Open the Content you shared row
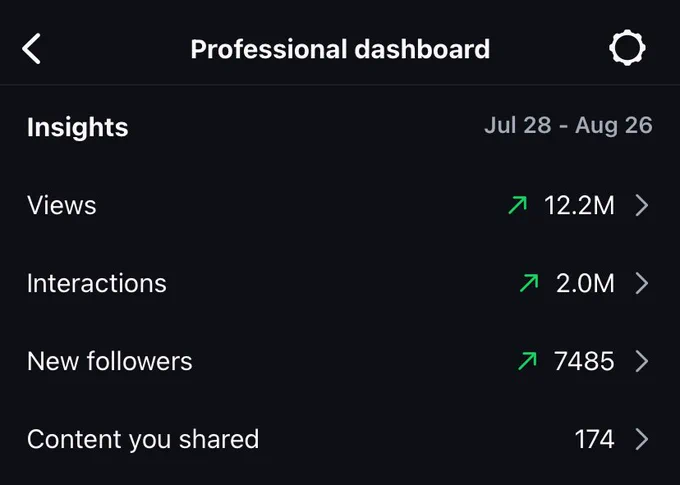Screen dimensions: 680x485 (x=340, y=439)
